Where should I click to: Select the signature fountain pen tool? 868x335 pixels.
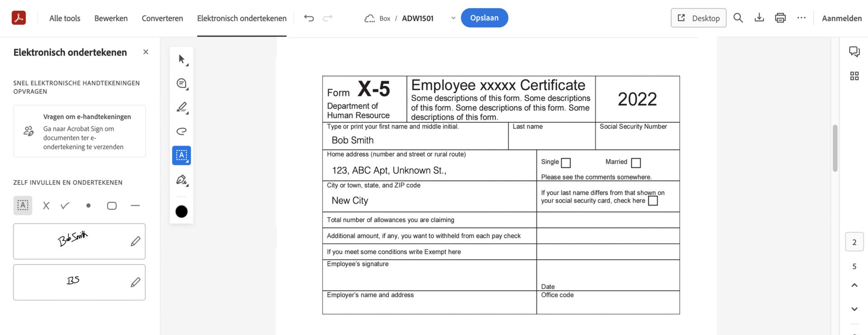click(x=182, y=180)
